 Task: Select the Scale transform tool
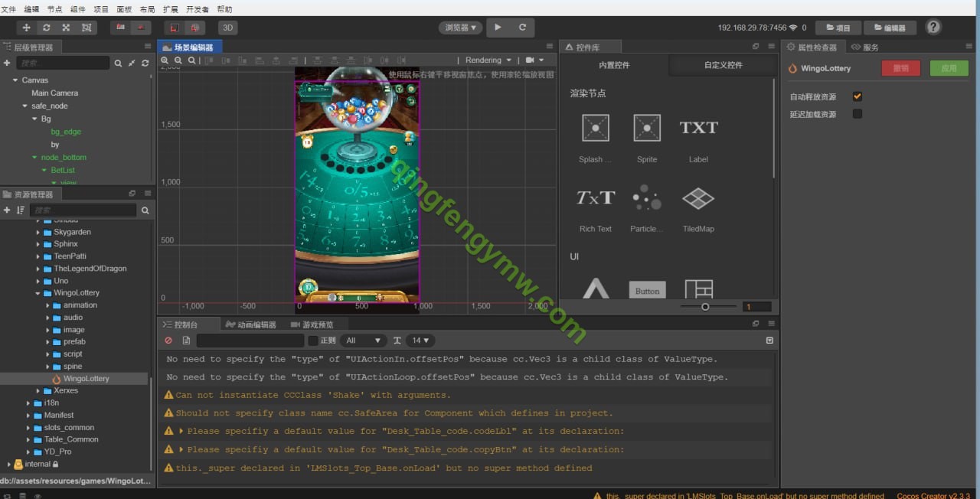pos(67,28)
